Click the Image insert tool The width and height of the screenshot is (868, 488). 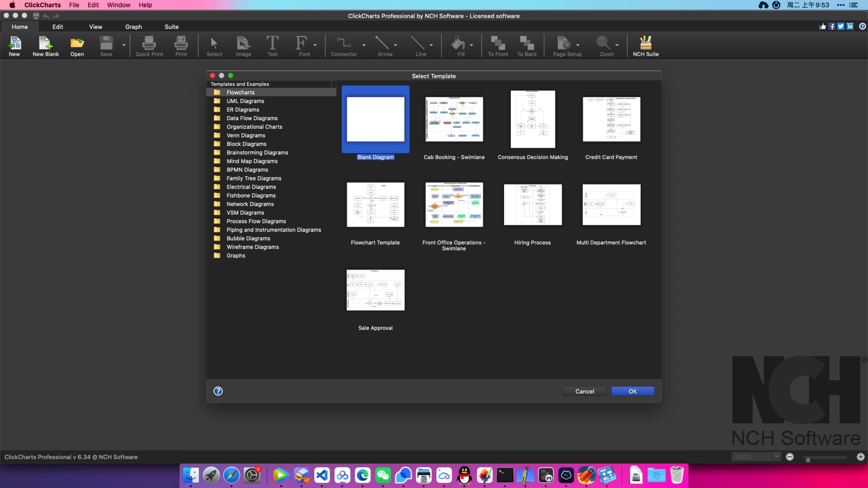click(x=243, y=46)
